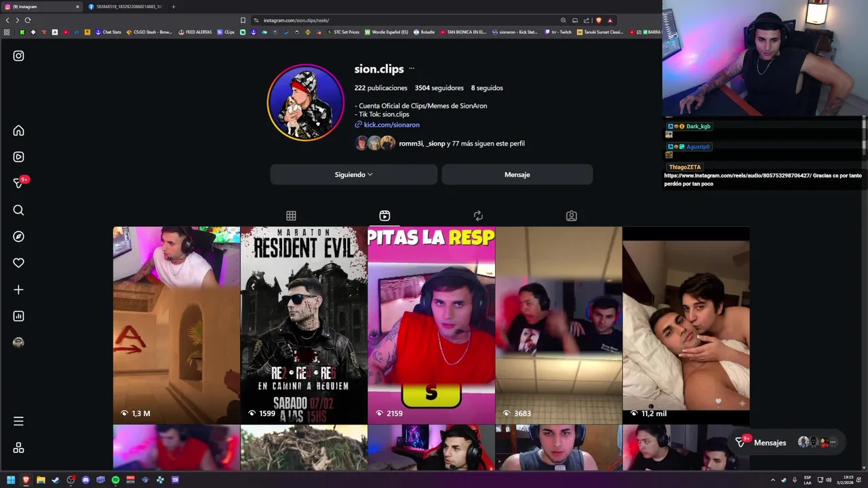Click the Create plus icon
Image resolution: width=868 pixels, height=488 pixels.
click(18, 289)
